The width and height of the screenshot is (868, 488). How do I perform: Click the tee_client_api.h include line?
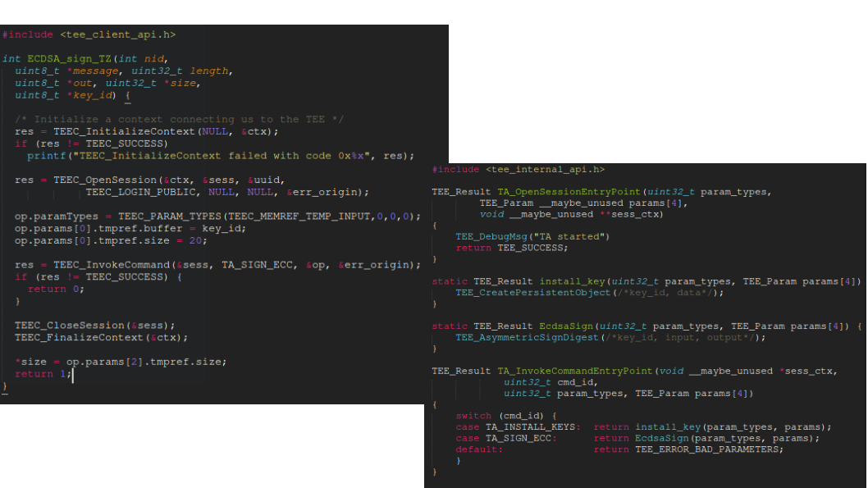point(89,34)
